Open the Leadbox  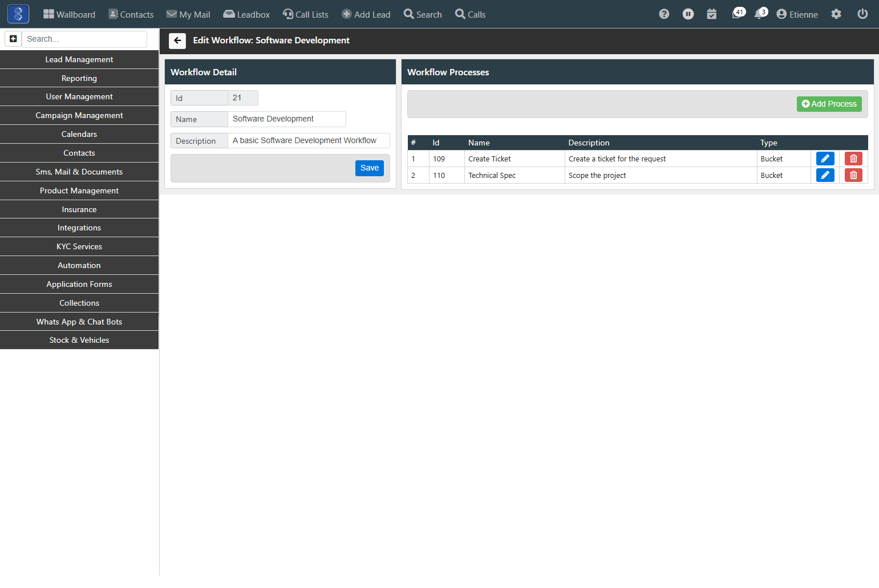pyautogui.click(x=246, y=14)
